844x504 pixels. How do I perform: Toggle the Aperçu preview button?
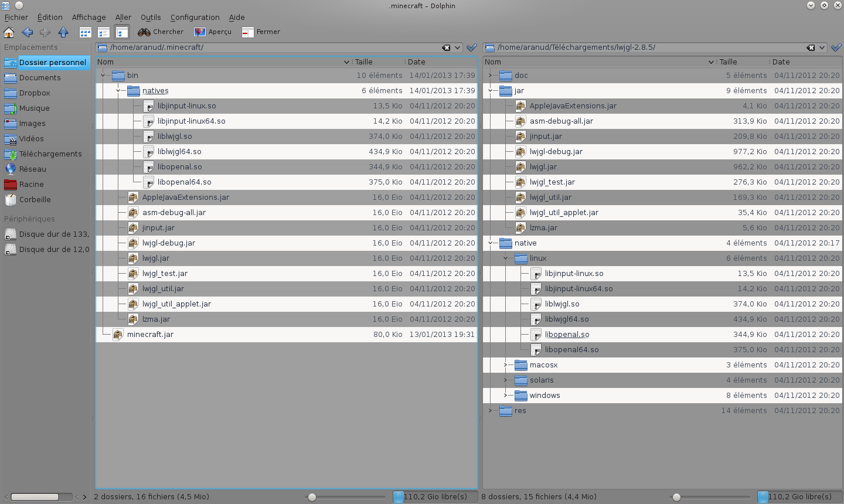pos(213,32)
